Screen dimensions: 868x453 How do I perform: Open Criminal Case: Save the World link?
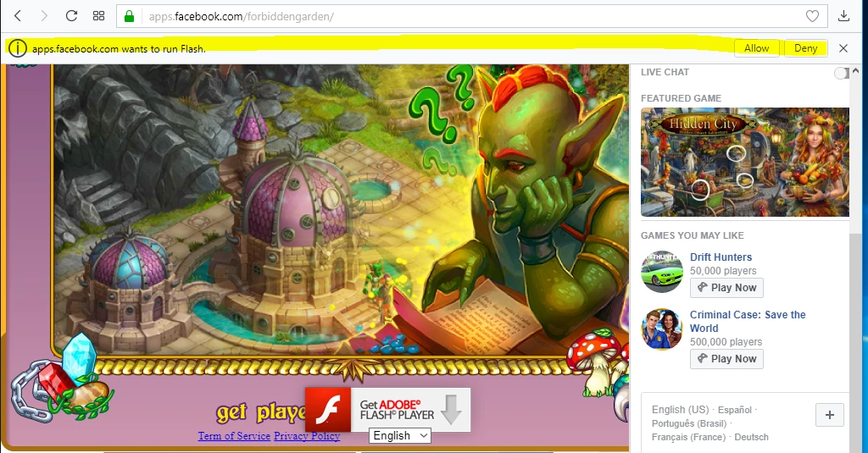coord(748,322)
